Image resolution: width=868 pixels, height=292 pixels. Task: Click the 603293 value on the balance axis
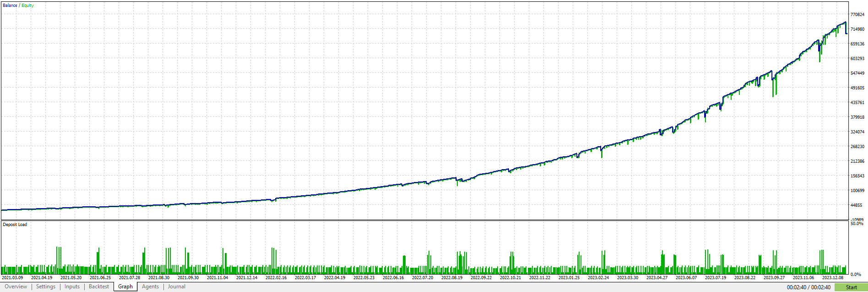tap(857, 59)
